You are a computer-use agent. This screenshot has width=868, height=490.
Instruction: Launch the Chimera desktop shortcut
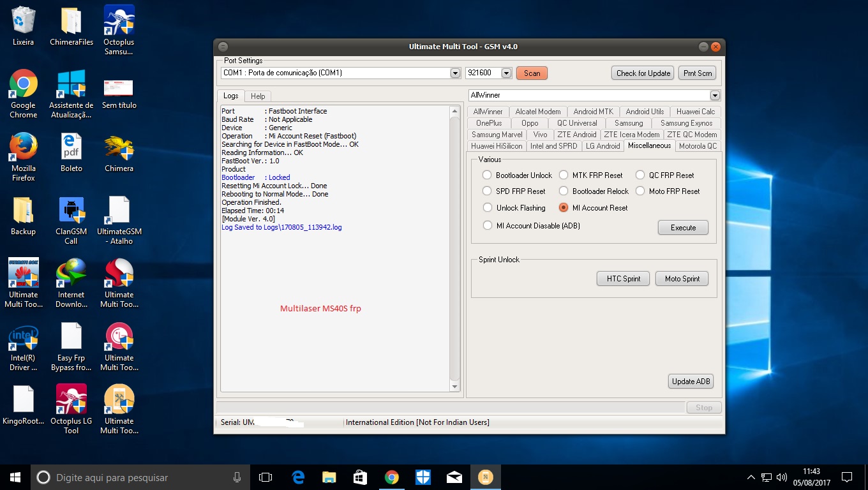(119, 153)
